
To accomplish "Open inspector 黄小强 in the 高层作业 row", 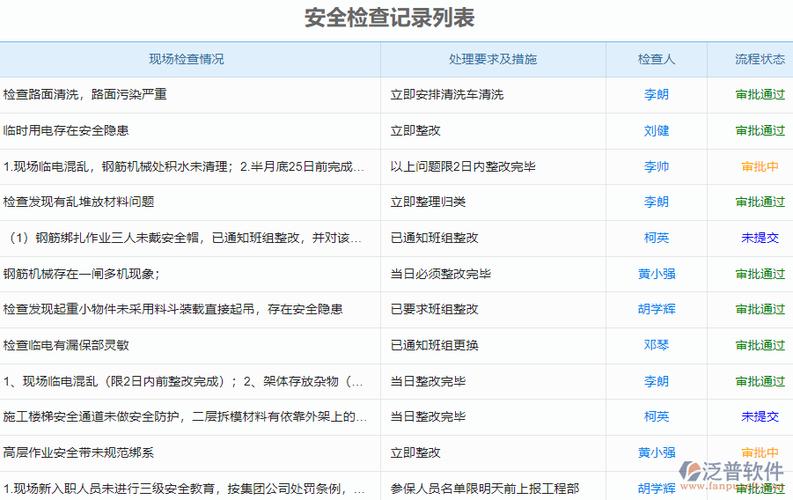I will 656,452.
